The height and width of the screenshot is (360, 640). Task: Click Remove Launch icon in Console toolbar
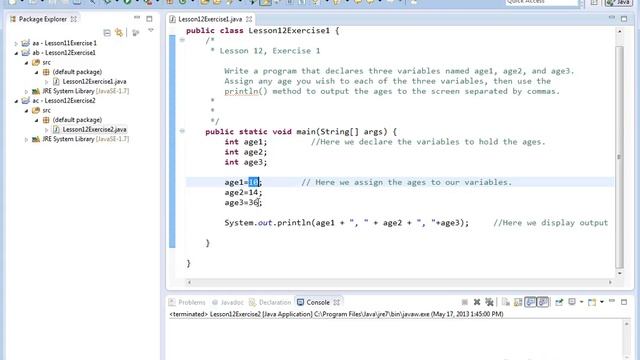click(477, 302)
